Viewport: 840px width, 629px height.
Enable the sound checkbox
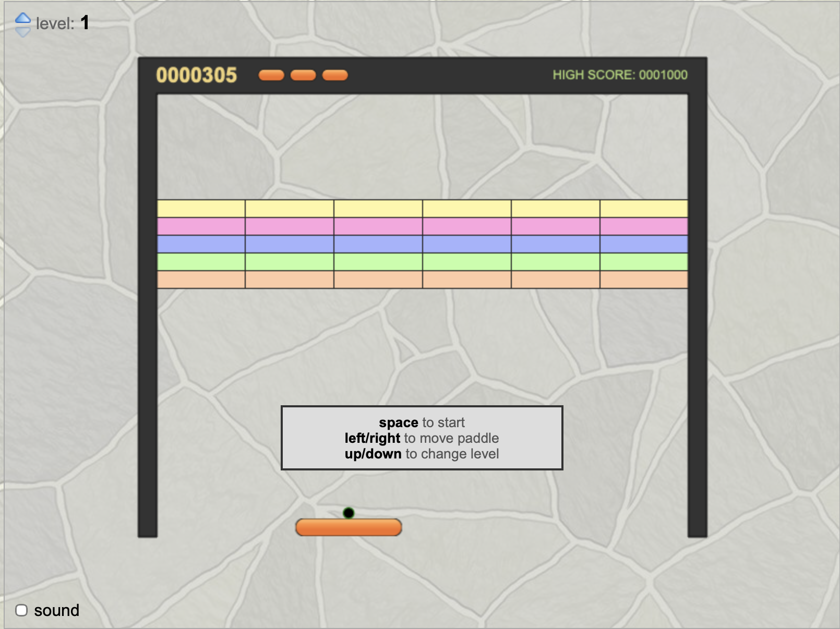click(21, 610)
